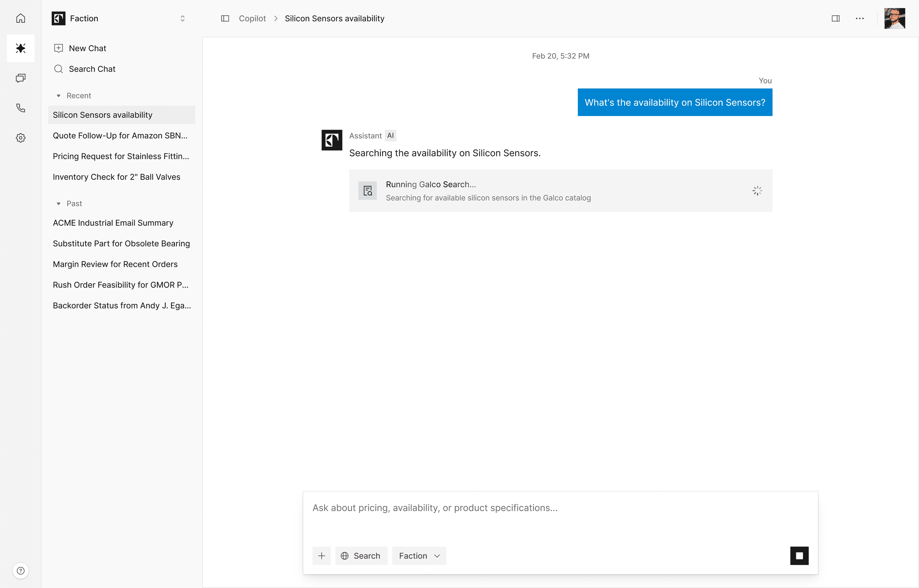
Task: Click the Galco Search document icon
Action: 367,190
